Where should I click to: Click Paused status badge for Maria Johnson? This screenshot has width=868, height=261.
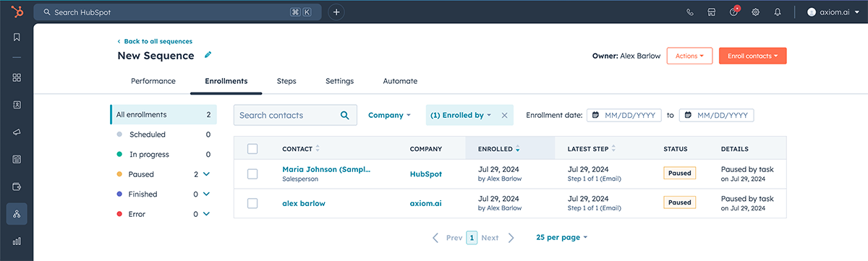[680, 174]
